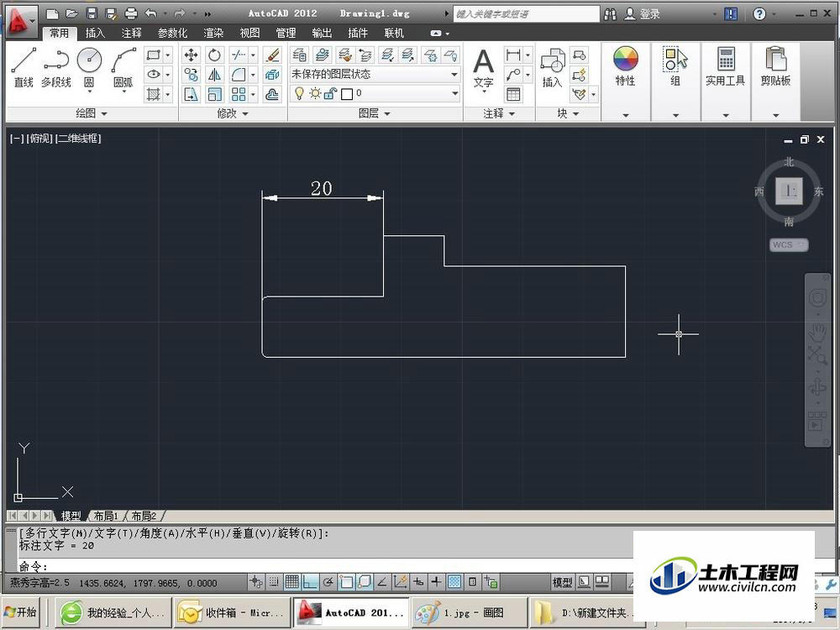Switch to the Insert (插入) ribbon tab
This screenshot has height=630, width=840.
tap(95, 34)
